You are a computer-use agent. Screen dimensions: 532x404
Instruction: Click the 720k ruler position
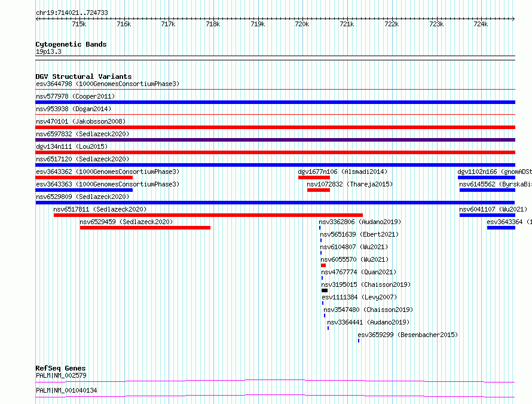point(302,24)
